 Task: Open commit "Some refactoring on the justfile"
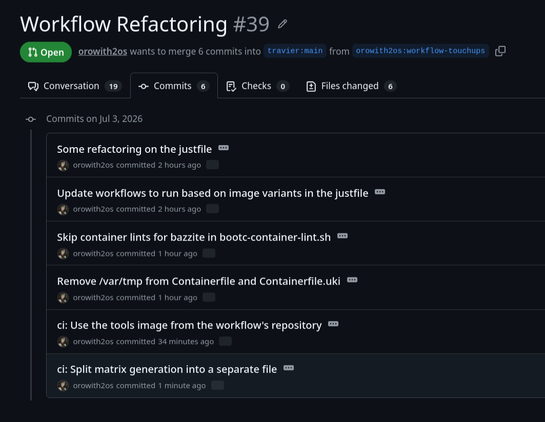click(134, 149)
